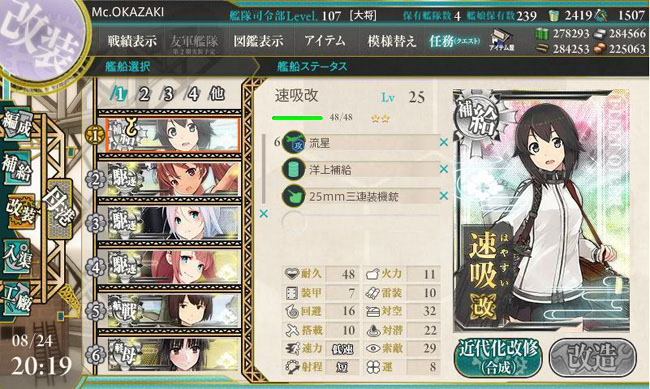Screen dimensions: 650x389
Task: Open the 戦績表示 records menu
Action: point(132,41)
